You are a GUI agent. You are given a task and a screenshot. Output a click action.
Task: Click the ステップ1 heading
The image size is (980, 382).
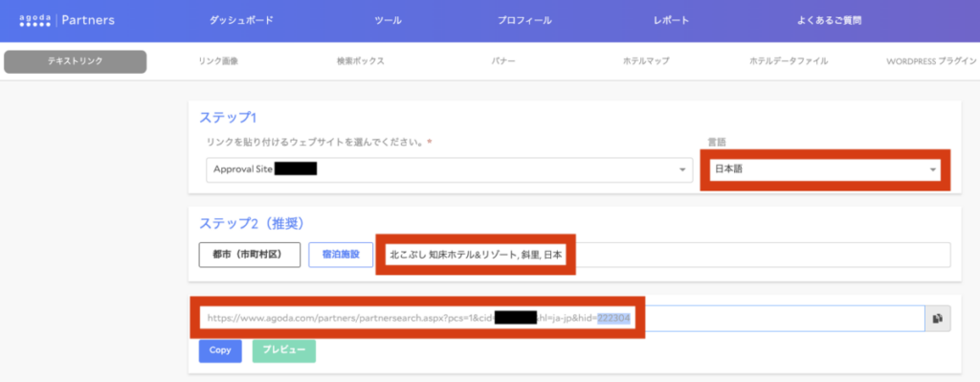pos(228,117)
